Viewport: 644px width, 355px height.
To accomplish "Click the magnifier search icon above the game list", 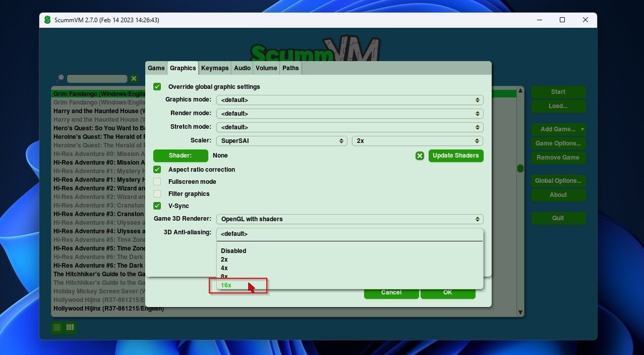I will [60, 78].
